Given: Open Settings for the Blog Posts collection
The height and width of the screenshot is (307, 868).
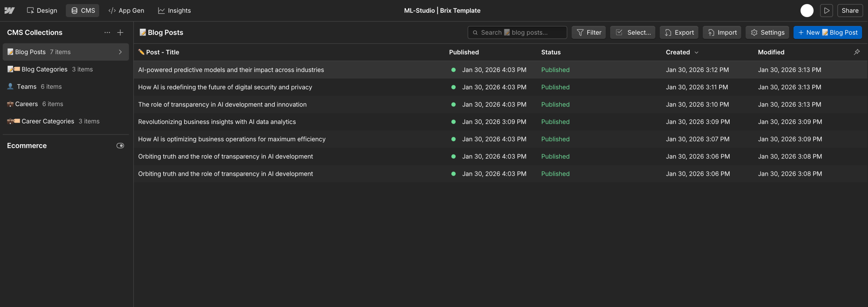Looking at the screenshot, I should click(767, 32).
